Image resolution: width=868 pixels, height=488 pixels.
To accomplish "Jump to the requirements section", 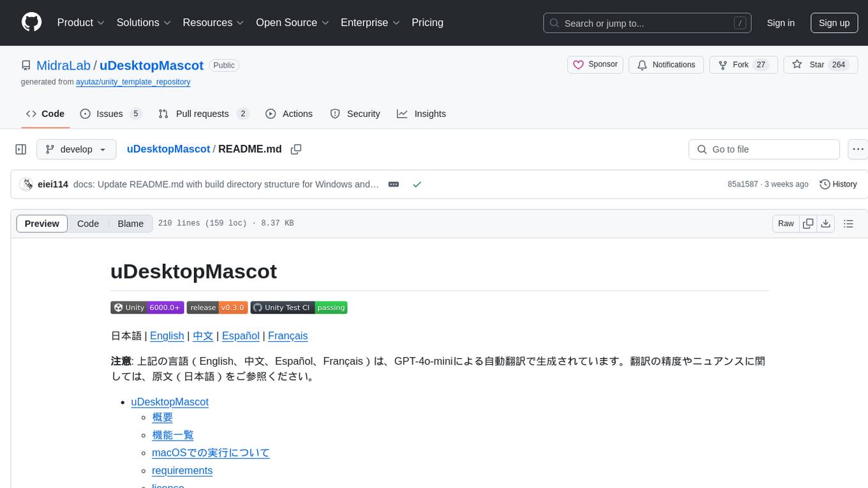I will pyautogui.click(x=182, y=471).
